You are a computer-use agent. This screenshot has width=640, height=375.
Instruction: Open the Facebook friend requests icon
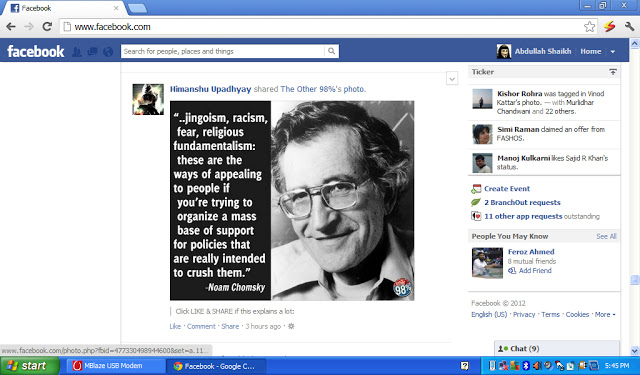coord(76,52)
